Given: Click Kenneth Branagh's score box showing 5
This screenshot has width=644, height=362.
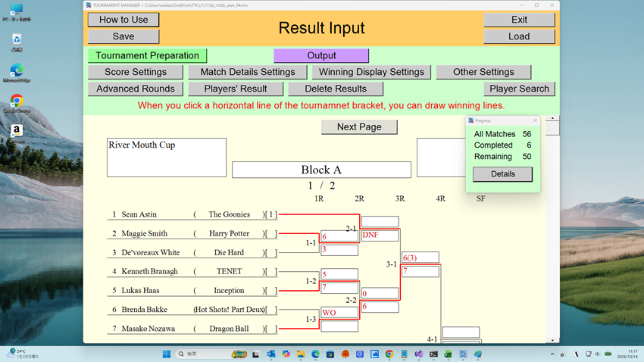Looking at the screenshot, I should [x=339, y=274].
